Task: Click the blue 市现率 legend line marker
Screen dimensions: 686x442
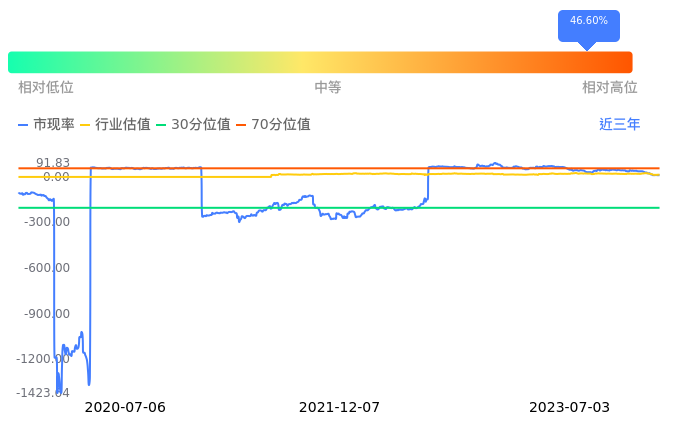Action: pyautogui.click(x=24, y=125)
